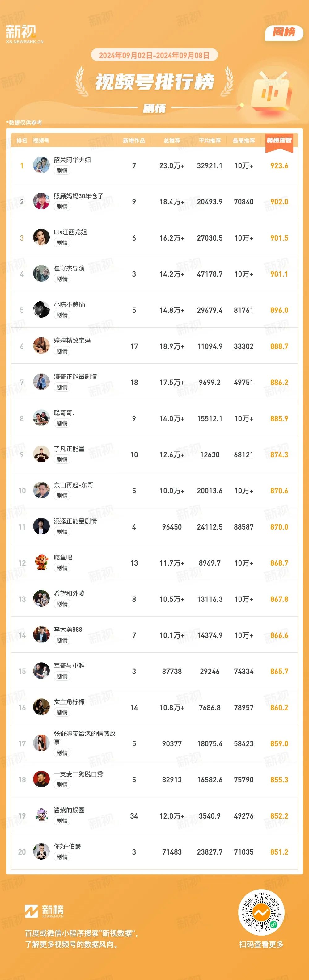Click the QR code to view more
309x980 pixels.
(261, 912)
